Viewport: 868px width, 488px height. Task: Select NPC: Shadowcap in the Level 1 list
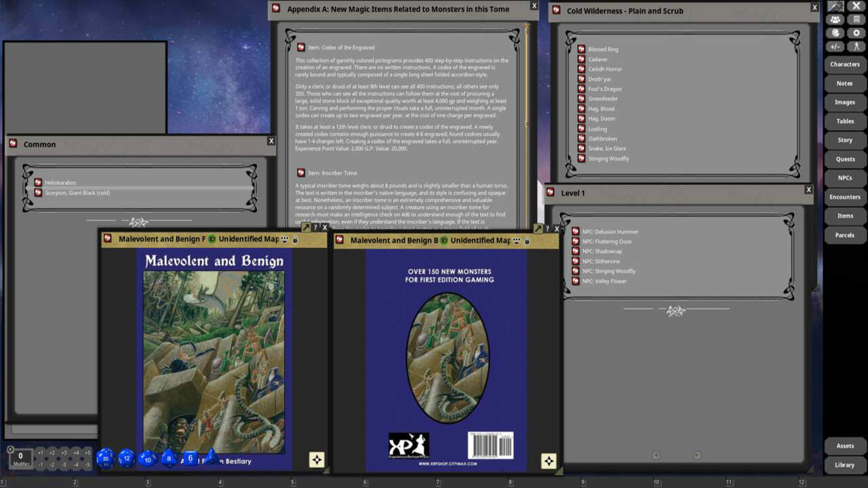604,251
